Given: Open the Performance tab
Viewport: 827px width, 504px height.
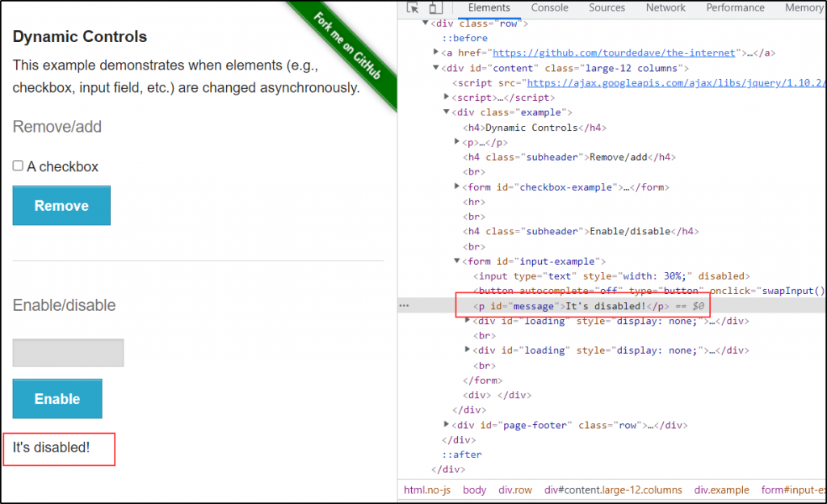Looking at the screenshot, I should point(735,8).
